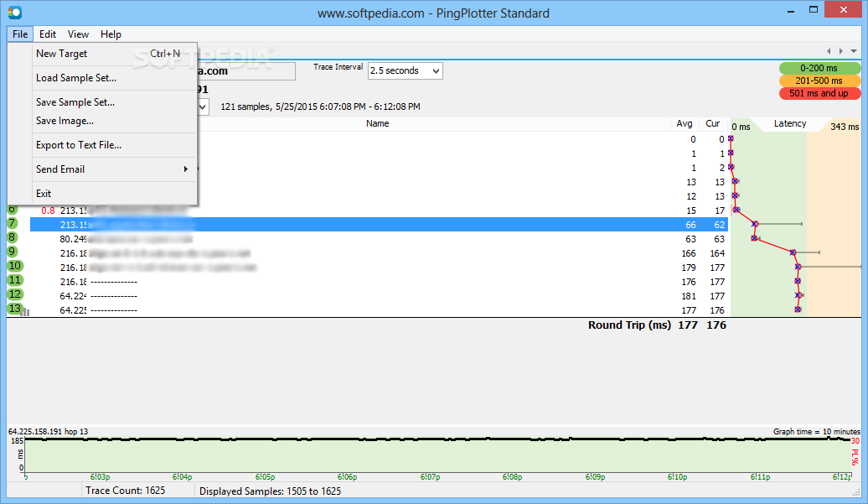
Task: Click Displayed Samples 1505 to 1625 status
Action: (x=270, y=491)
